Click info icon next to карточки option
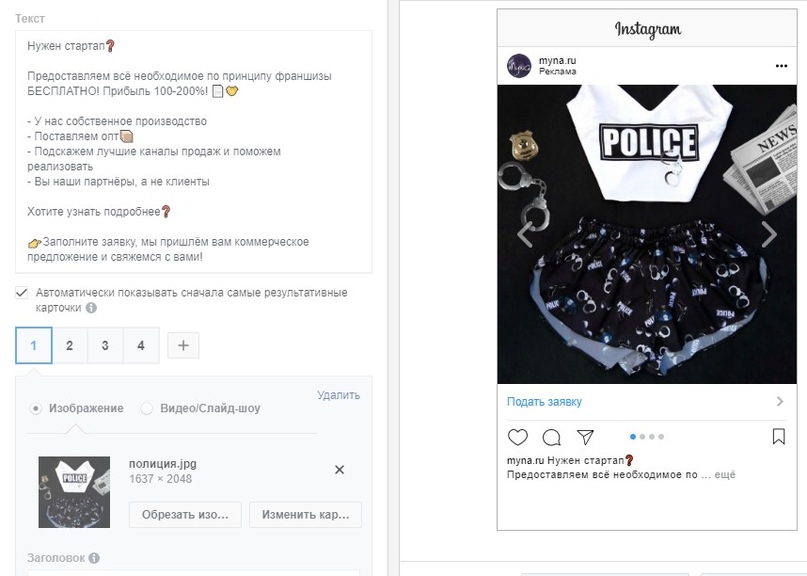The width and height of the screenshot is (807, 576). pyautogui.click(x=91, y=308)
